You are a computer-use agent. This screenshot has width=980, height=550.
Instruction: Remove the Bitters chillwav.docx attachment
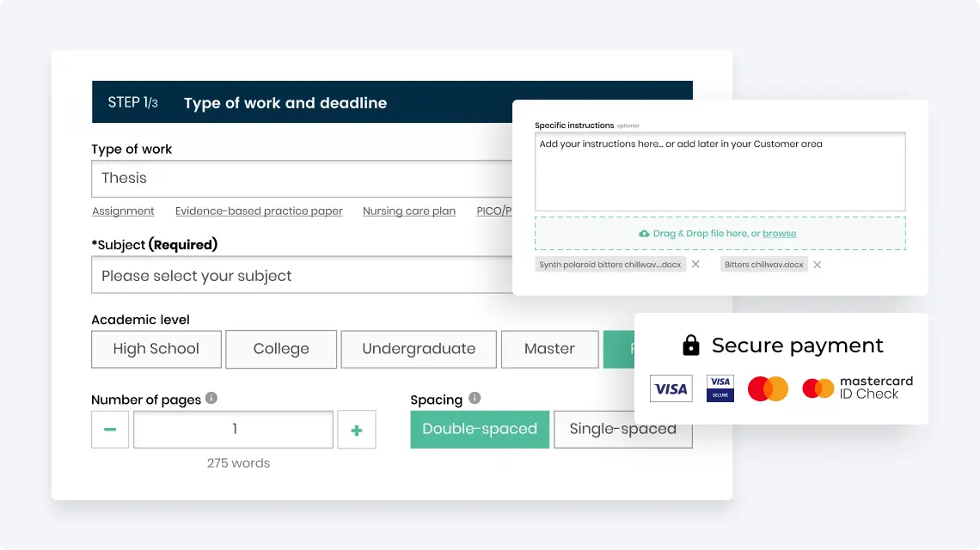click(817, 265)
